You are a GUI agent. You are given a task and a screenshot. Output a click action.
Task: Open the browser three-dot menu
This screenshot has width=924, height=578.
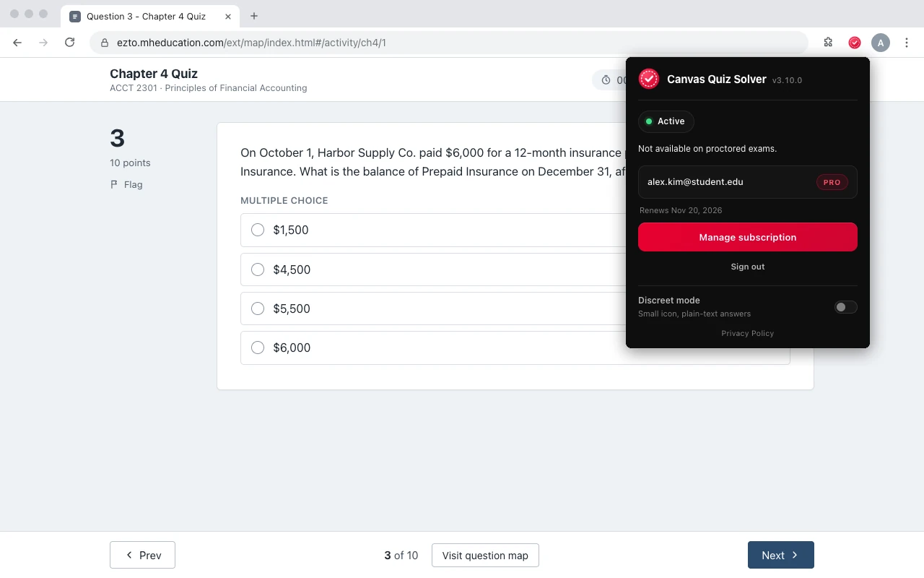907,43
